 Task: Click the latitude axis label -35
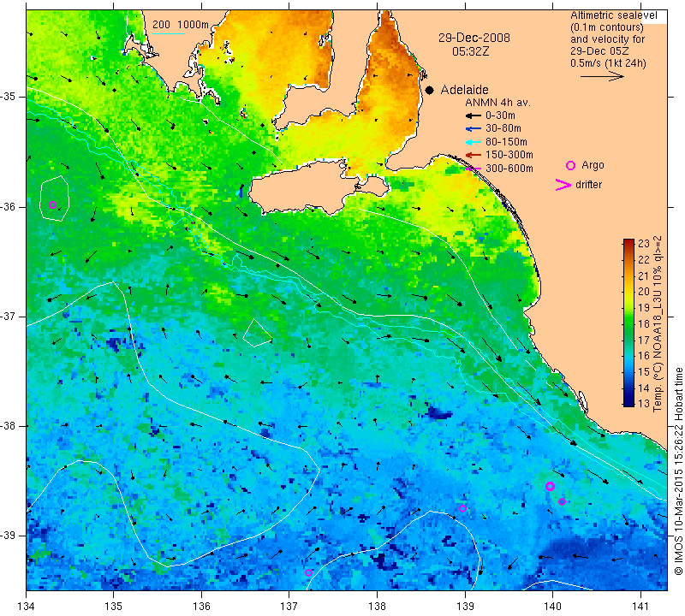point(8,97)
